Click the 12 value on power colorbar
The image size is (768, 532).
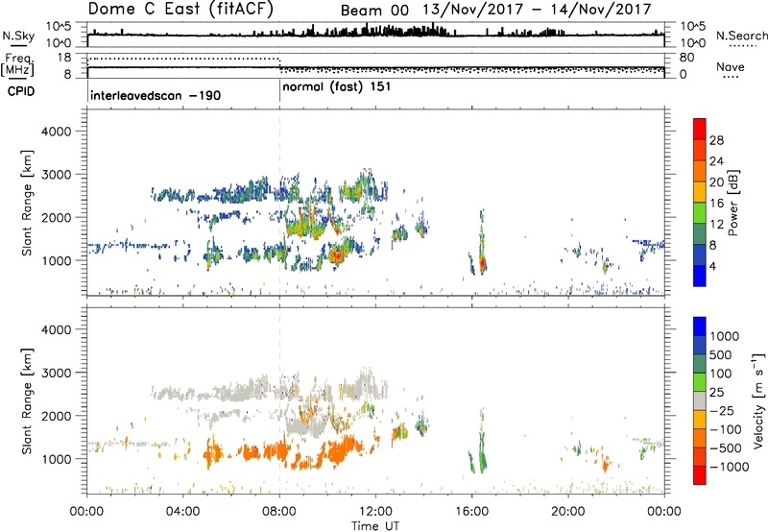click(716, 225)
